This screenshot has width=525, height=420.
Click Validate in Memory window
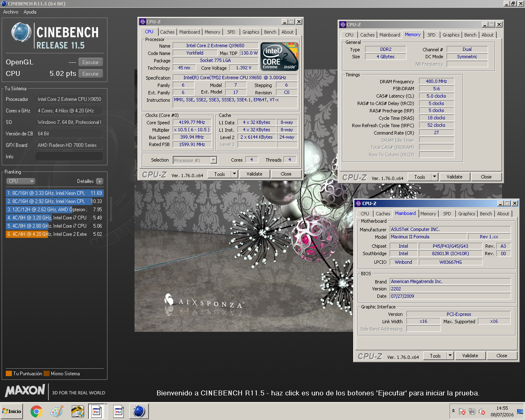(454, 177)
